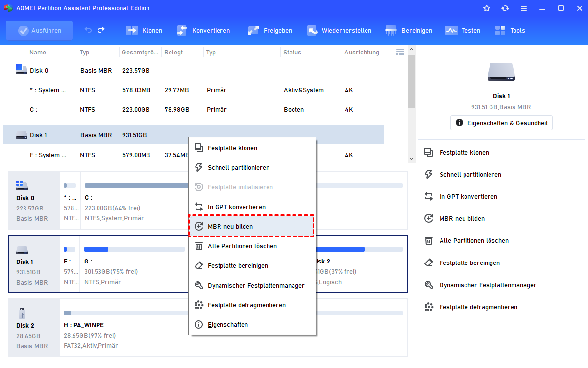Image resolution: width=588 pixels, height=368 pixels.
Task: Open the Wiederherstellen toolbar item
Action: pos(339,30)
